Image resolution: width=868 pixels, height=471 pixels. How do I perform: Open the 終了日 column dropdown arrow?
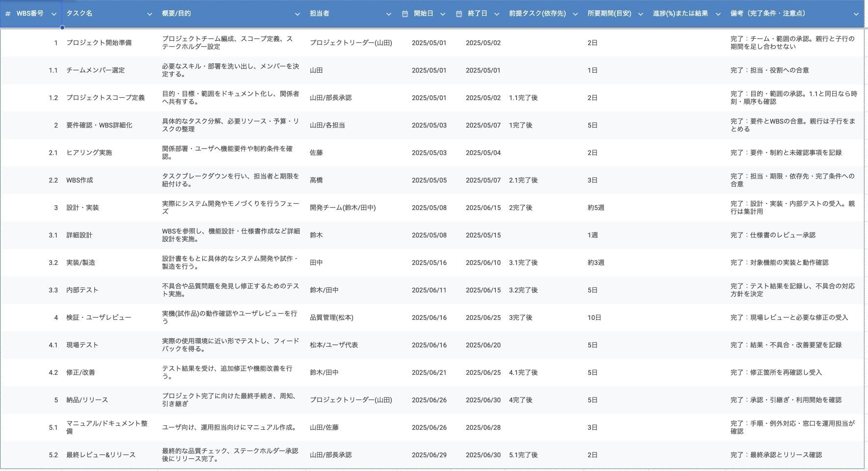click(x=496, y=14)
